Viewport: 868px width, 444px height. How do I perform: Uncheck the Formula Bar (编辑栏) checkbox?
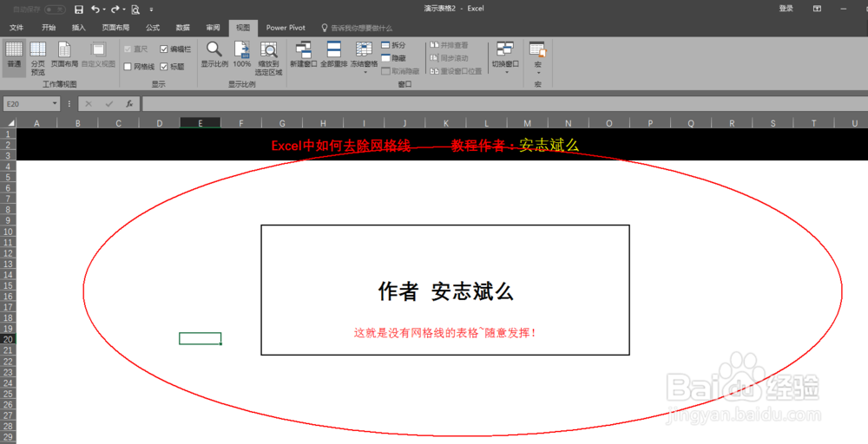(x=164, y=49)
